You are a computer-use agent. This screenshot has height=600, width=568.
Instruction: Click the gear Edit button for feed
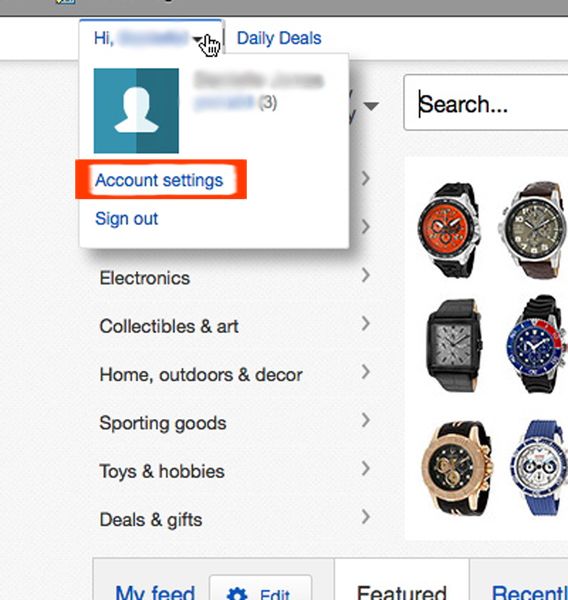pos(260,589)
